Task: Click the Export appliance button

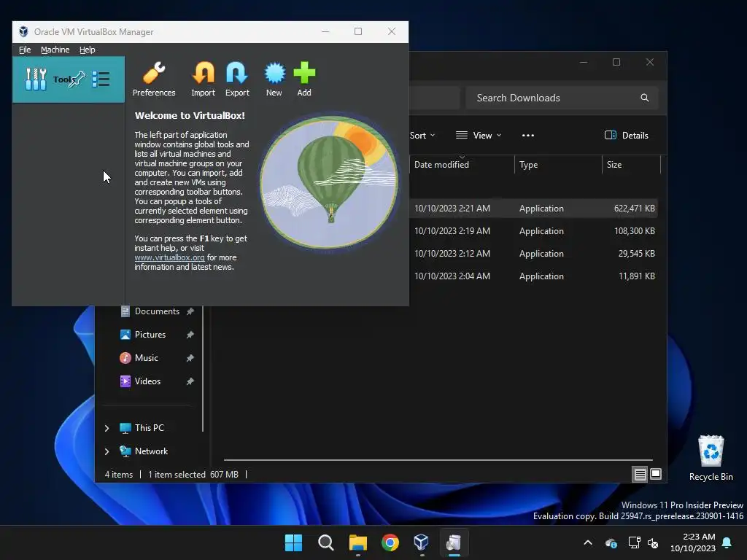Action: (237, 79)
